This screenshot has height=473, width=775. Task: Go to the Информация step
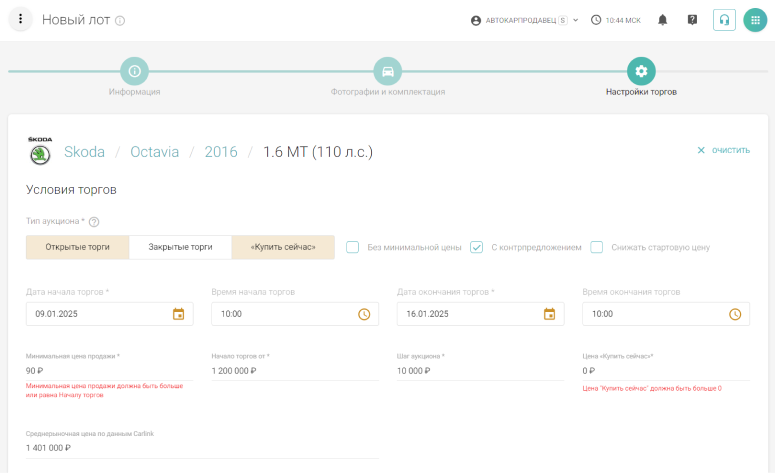[x=134, y=72]
